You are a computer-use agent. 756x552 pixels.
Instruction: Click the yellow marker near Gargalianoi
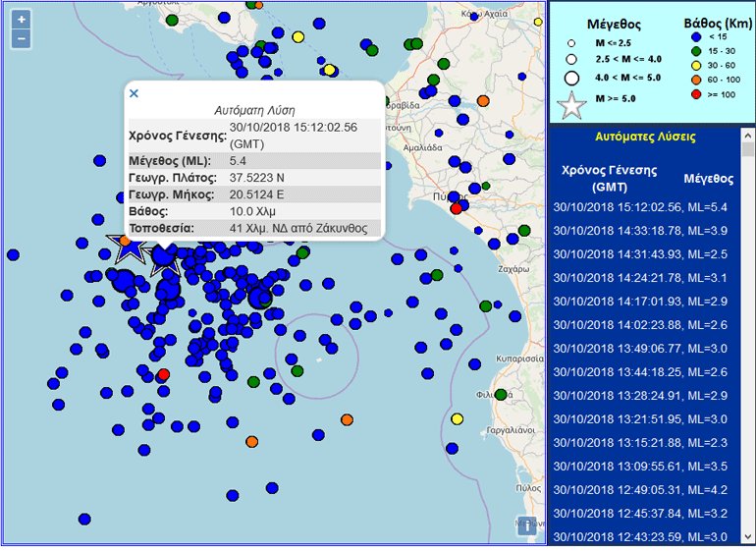(457, 419)
